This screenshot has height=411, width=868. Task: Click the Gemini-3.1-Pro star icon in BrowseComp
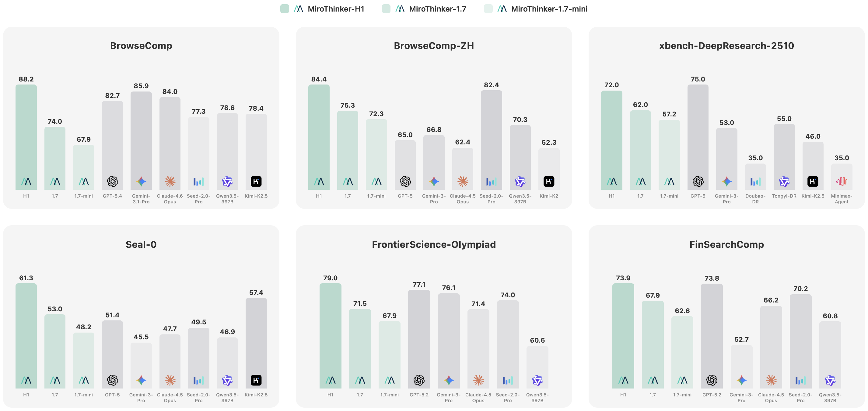pyautogui.click(x=141, y=182)
